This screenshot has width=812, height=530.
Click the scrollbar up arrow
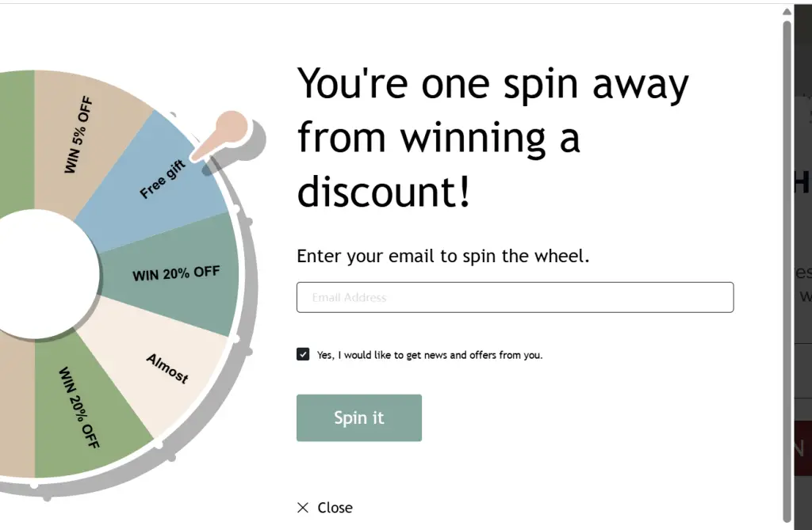(787, 12)
